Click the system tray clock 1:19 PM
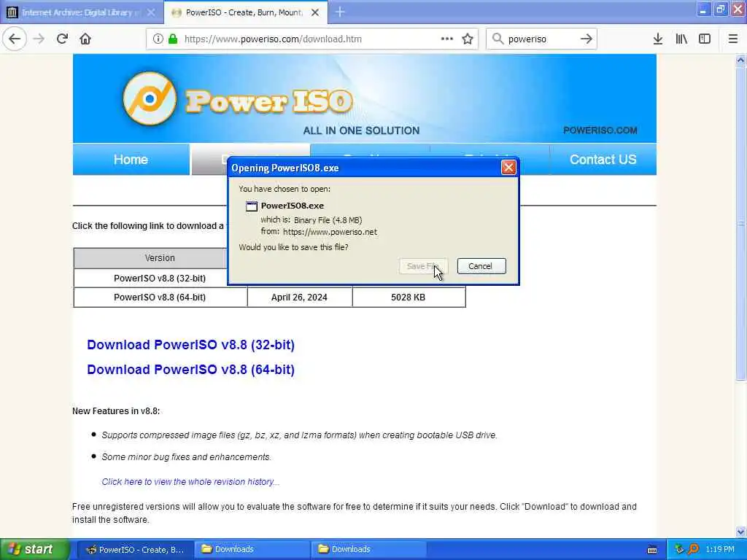747x560 pixels. point(720,550)
